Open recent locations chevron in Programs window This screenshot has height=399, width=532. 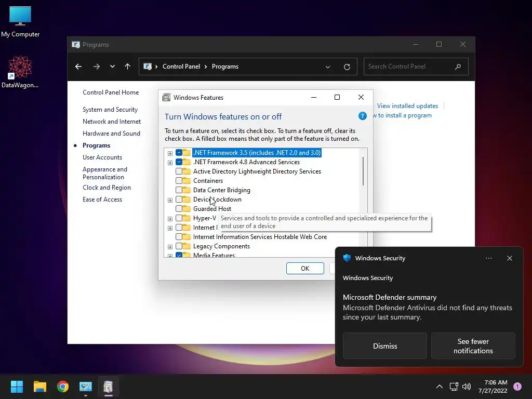point(112,66)
